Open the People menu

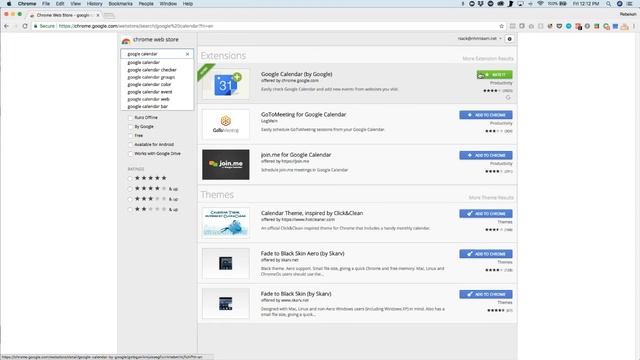coord(146,4)
